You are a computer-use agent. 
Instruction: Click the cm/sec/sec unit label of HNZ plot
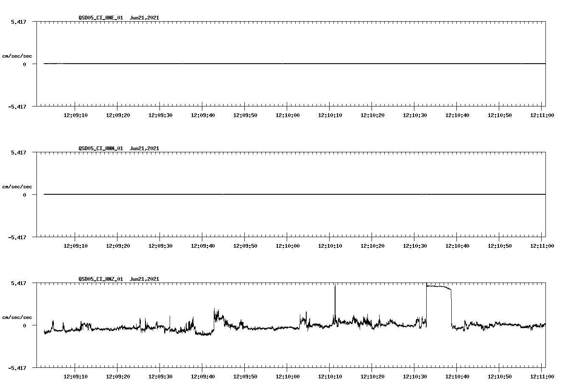17,317
